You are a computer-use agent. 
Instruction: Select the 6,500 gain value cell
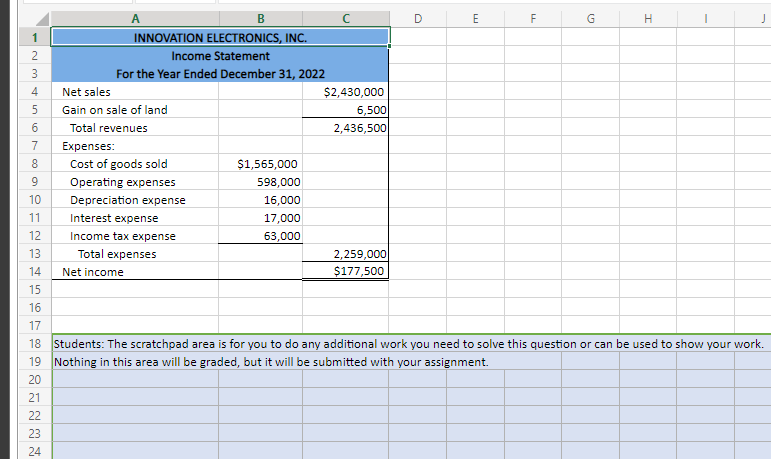[x=345, y=110]
